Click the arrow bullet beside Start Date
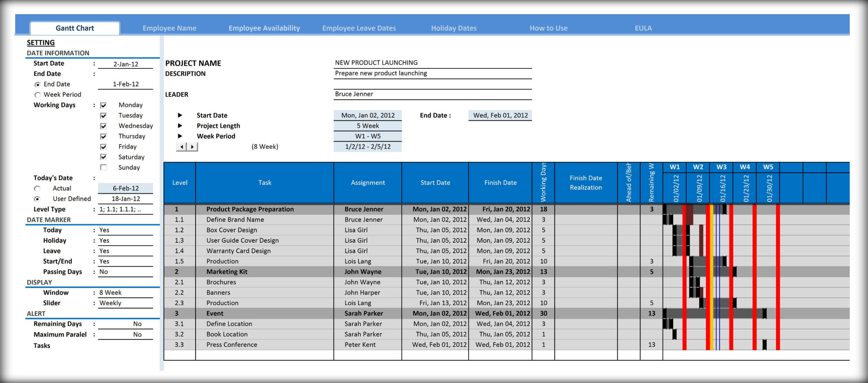Image resolution: width=868 pixels, height=383 pixels. (x=180, y=115)
